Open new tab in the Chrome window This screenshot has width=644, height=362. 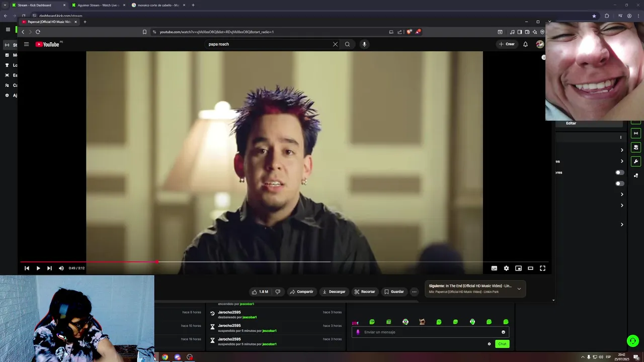click(x=193, y=5)
